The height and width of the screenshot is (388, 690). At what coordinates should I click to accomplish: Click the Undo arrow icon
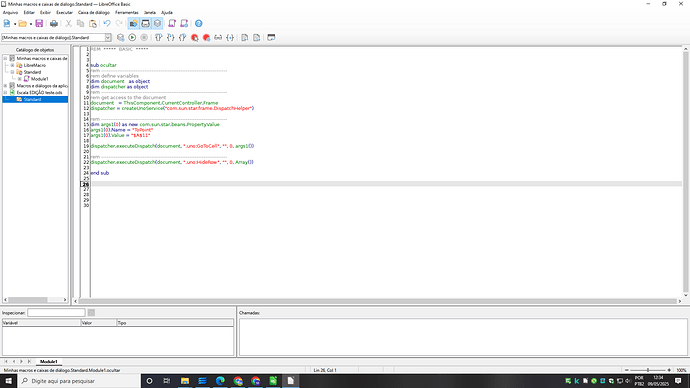[107, 24]
